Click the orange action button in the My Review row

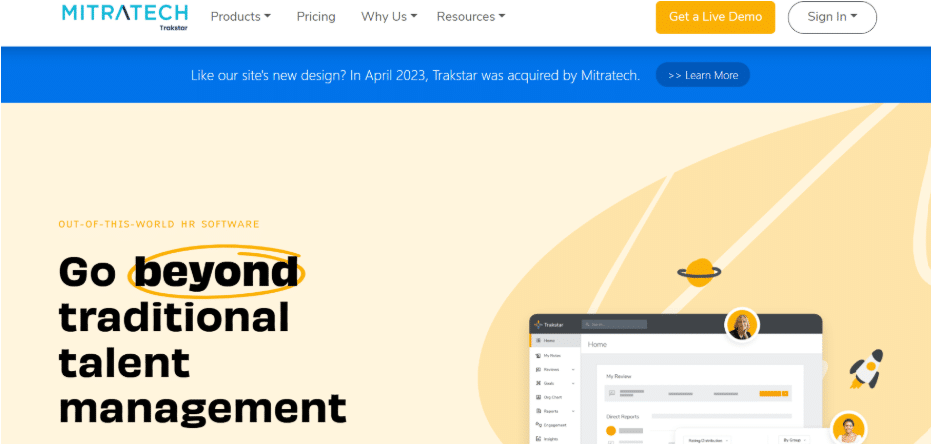tap(774, 394)
